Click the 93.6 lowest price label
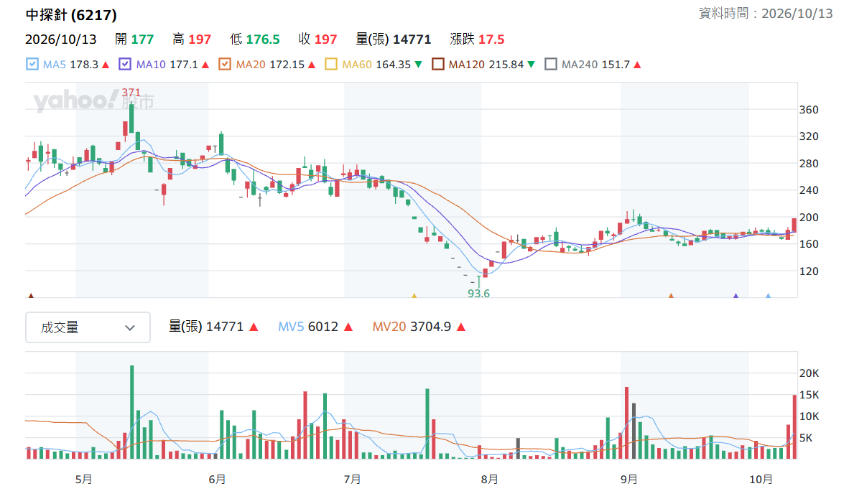Image resolution: width=849 pixels, height=504 pixels. pos(478,294)
